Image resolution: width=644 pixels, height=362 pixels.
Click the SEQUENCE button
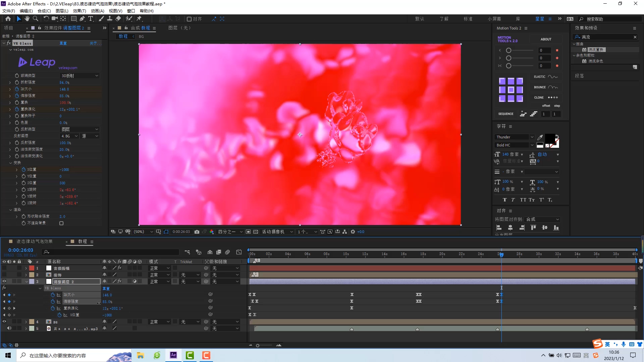[506, 114]
